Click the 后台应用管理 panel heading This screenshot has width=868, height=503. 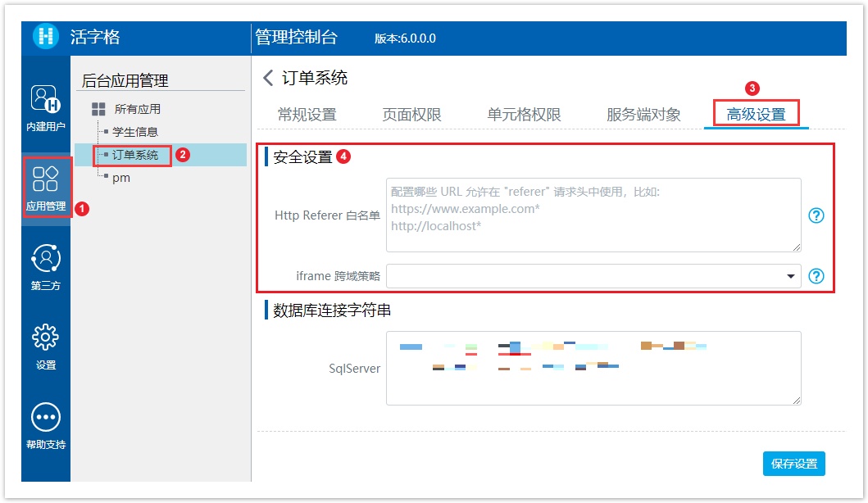coord(125,81)
